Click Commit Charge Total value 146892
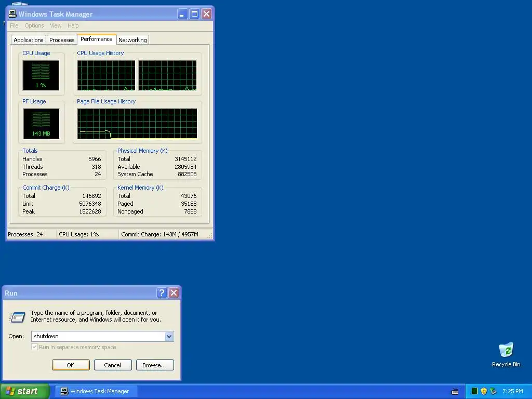 click(x=91, y=196)
